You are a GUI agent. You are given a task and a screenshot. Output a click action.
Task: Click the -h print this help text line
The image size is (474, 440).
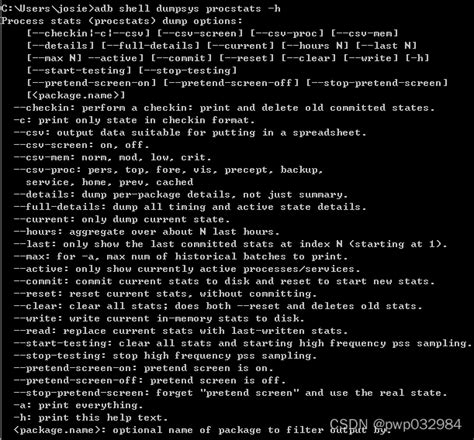[91, 418]
